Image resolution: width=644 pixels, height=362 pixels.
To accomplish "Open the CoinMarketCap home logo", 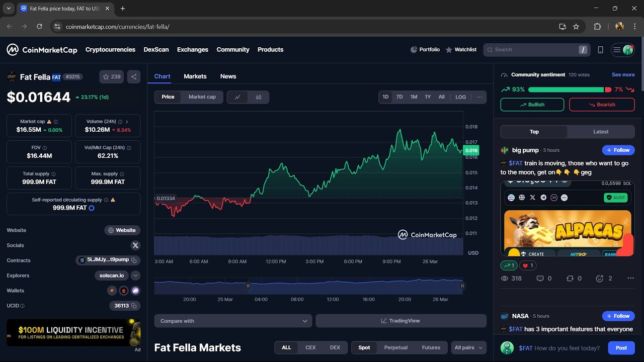I will pyautogui.click(x=42, y=50).
